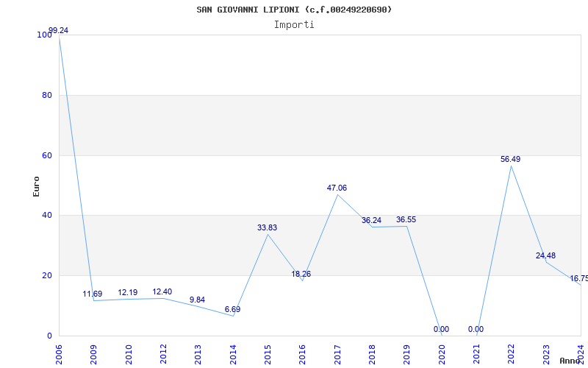The width and height of the screenshot is (588, 368).
Task: Click the Importi chart subtitle
Action: [294, 25]
